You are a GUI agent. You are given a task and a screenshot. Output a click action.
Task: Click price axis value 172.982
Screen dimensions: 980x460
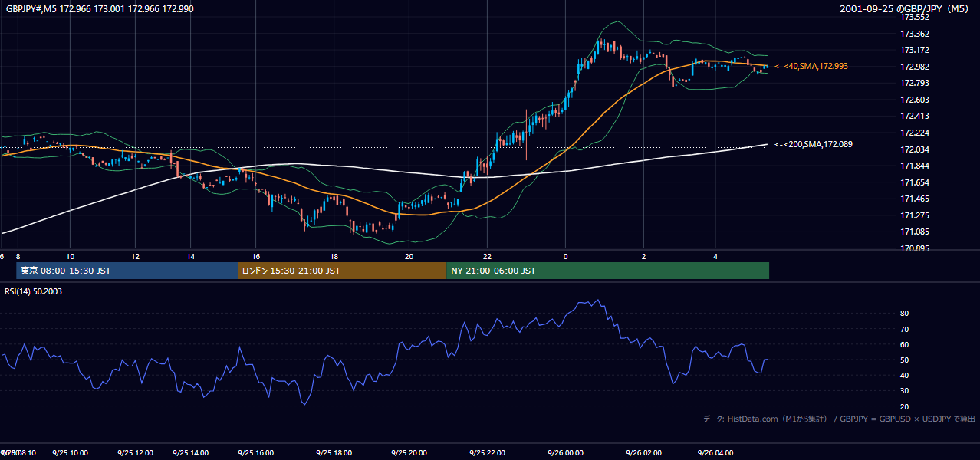click(914, 67)
